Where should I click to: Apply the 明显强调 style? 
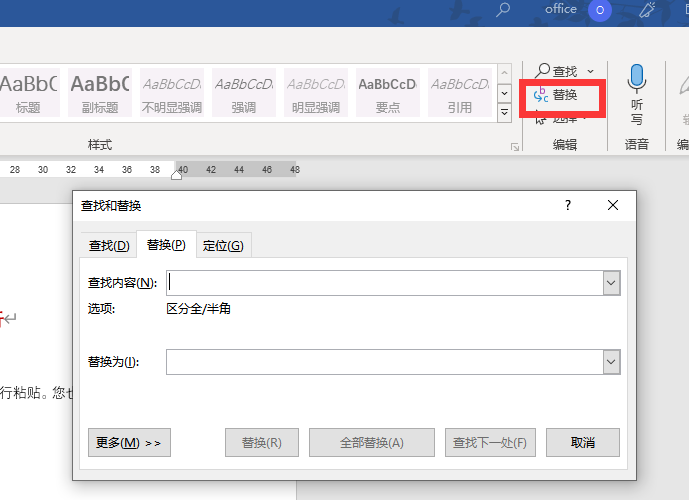click(316, 92)
